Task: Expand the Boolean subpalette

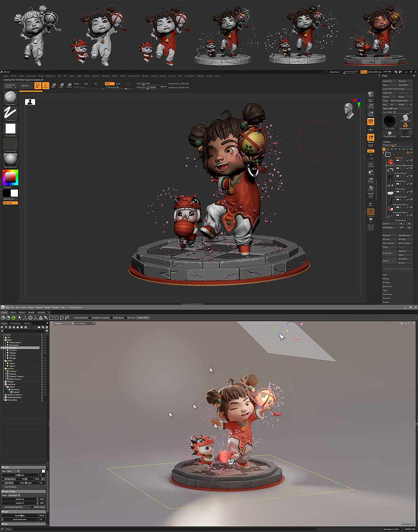Action: (x=387, y=282)
